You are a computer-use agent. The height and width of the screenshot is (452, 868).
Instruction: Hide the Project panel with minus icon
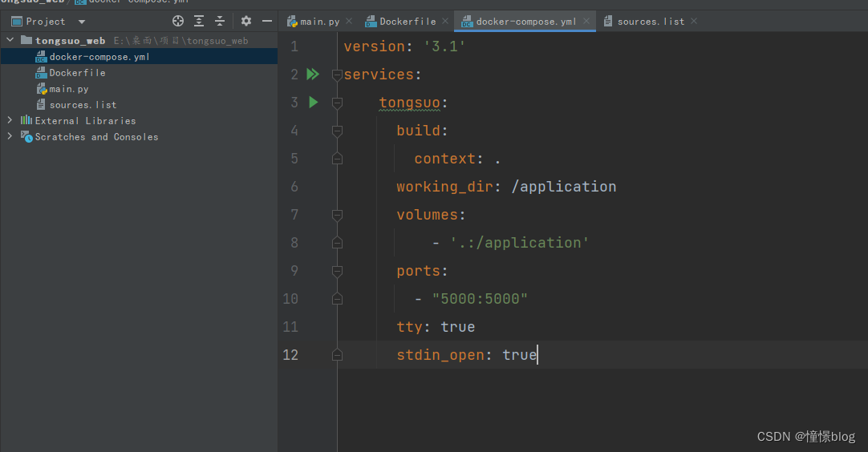coord(267,21)
